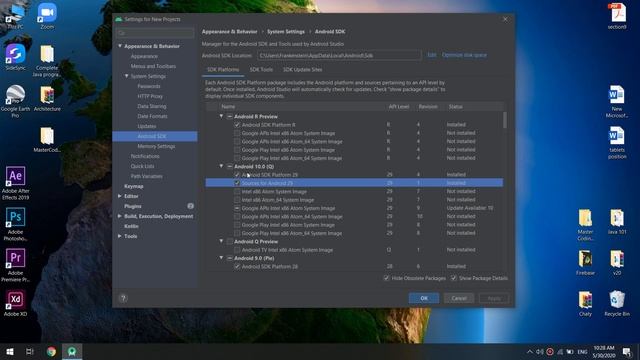
Task: Open the Architecture desktop folder
Action: coord(47,99)
